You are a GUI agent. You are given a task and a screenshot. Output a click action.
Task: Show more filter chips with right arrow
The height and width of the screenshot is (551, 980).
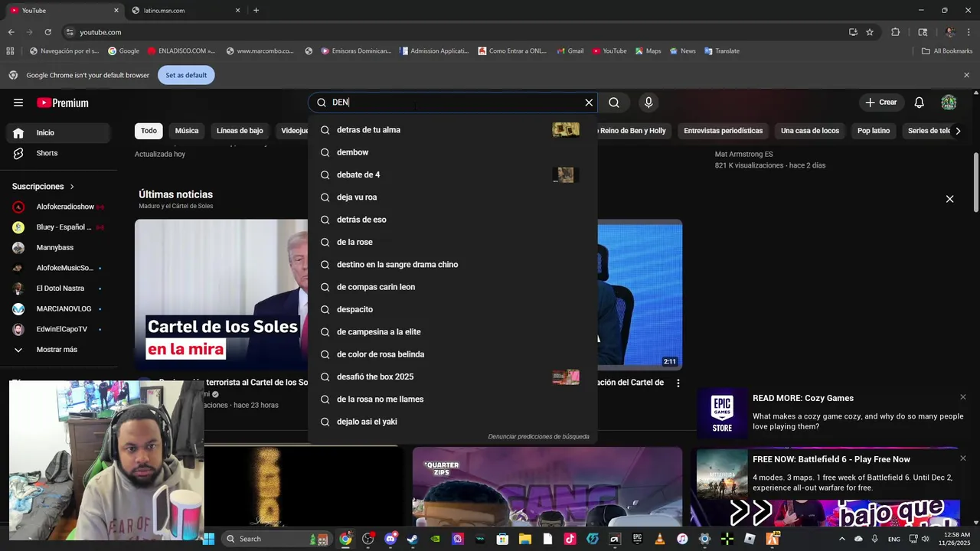point(958,131)
